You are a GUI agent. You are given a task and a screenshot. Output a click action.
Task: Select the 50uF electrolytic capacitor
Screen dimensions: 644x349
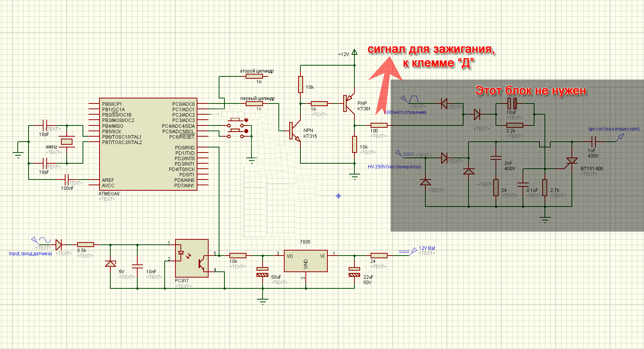(263, 272)
